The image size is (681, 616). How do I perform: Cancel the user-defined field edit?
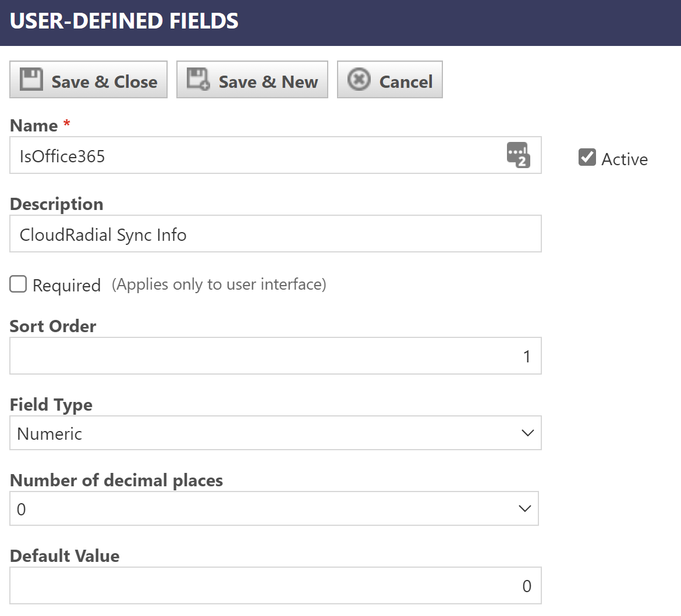click(x=389, y=80)
